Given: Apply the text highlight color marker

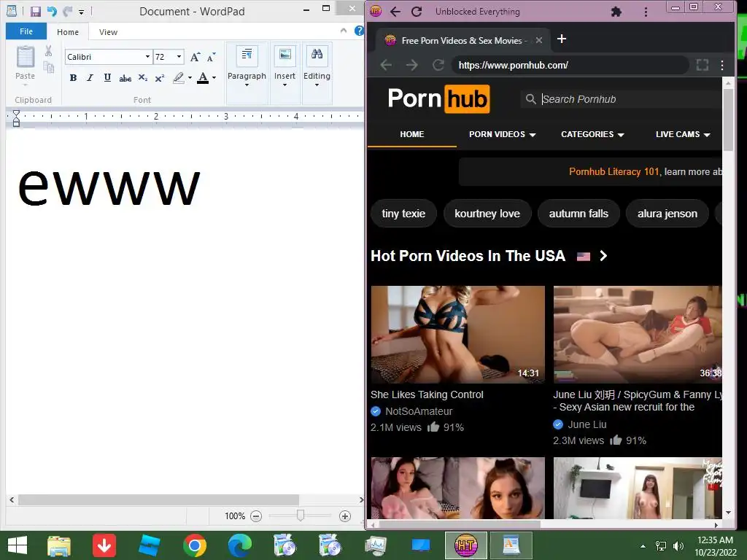Looking at the screenshot, I should [179, 77].
